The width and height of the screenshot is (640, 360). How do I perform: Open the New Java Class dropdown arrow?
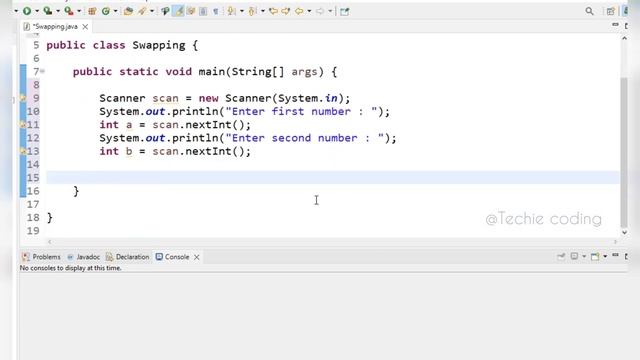(x=116, y=11)
